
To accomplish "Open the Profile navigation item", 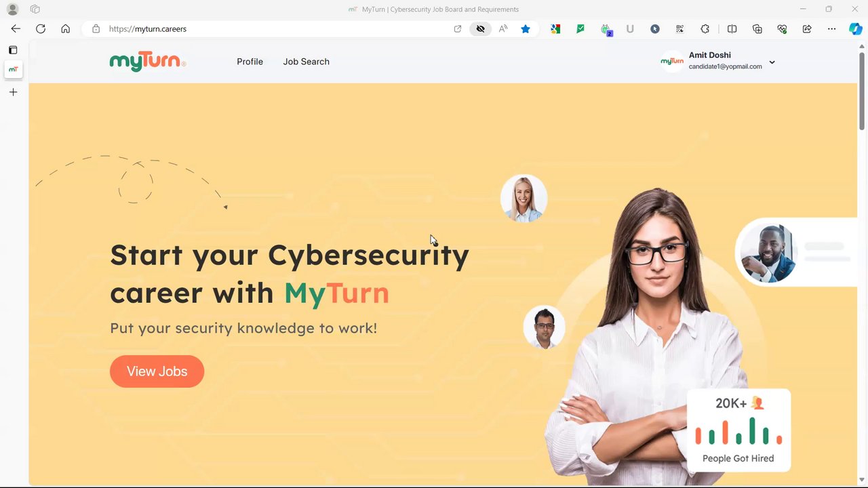I will pos(250,62).
